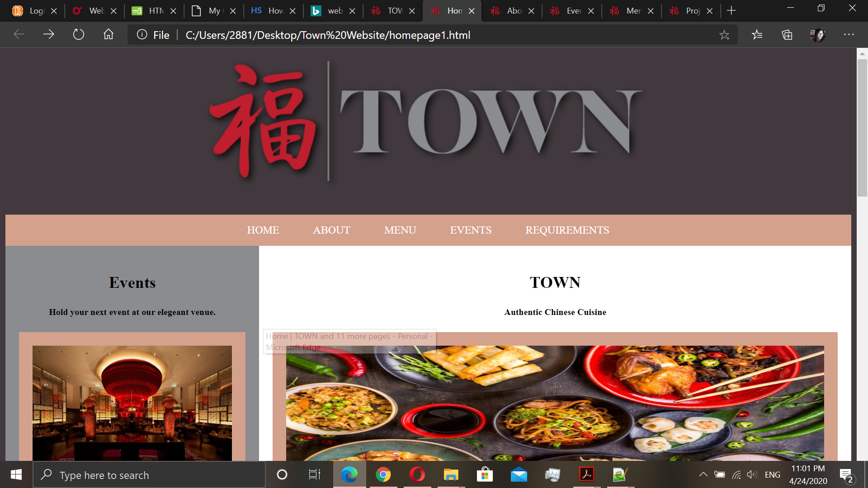This screenshot has width=868, height=488.
Task: Open the Wi-Fi network icon
Action: click(x=736, y=474)
